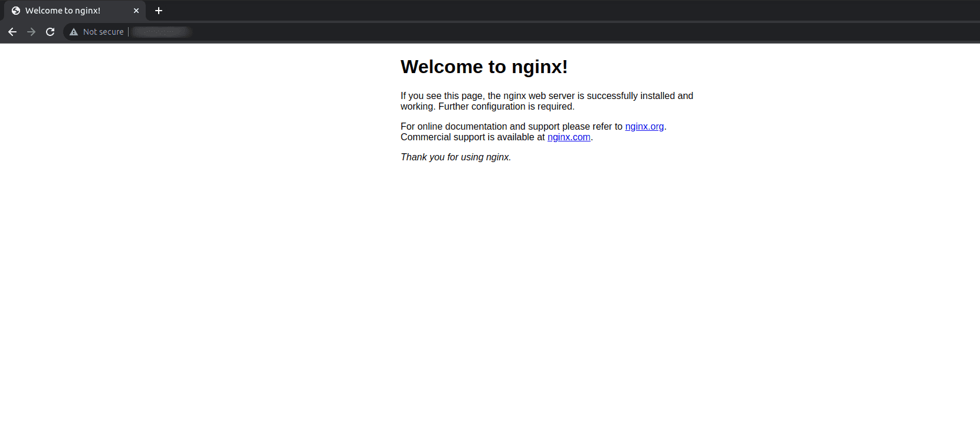The image size is (980, 445).
Task: Open the nginx.org documentation link
Action: [x=644, y=126]
